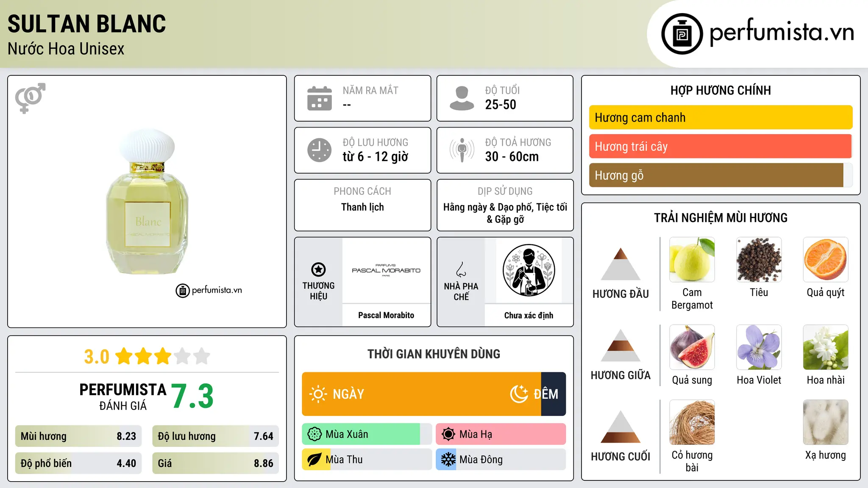Select the Xạ hương musk image
This screenshot has width=868, height=488.
coord(826,422)
